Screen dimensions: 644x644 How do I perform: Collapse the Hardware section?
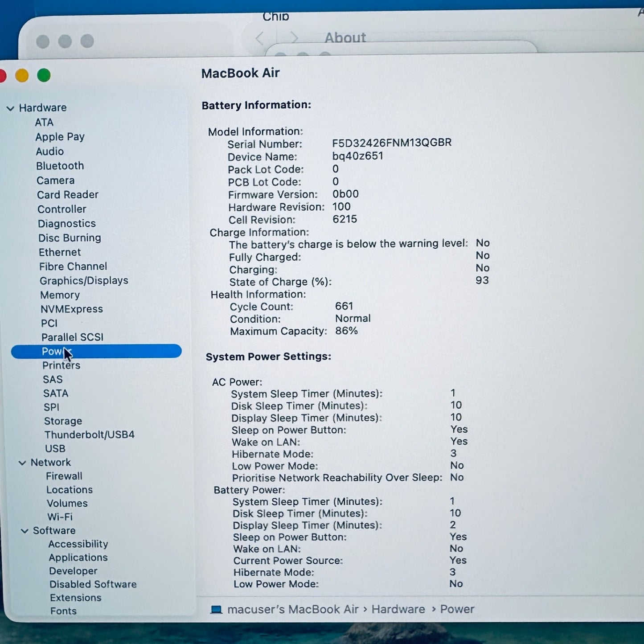(x=10, y=108)
